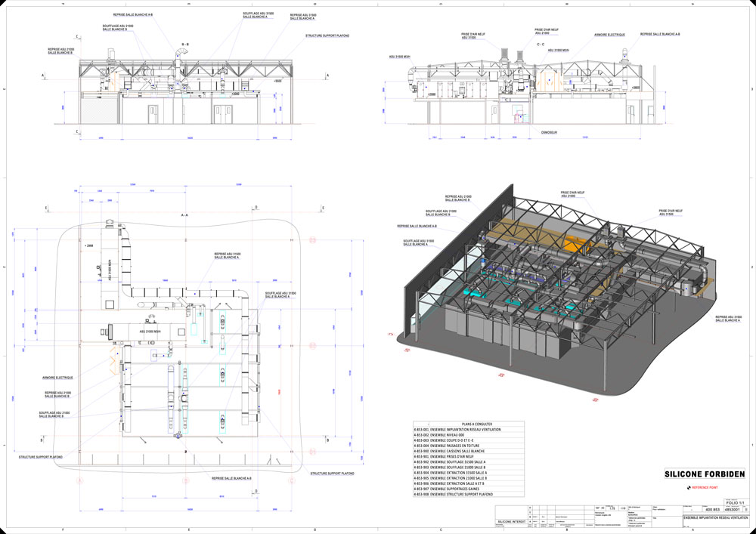
Task: Click the reference point symbol beside REFERENCE POINT
Action: 689,488
